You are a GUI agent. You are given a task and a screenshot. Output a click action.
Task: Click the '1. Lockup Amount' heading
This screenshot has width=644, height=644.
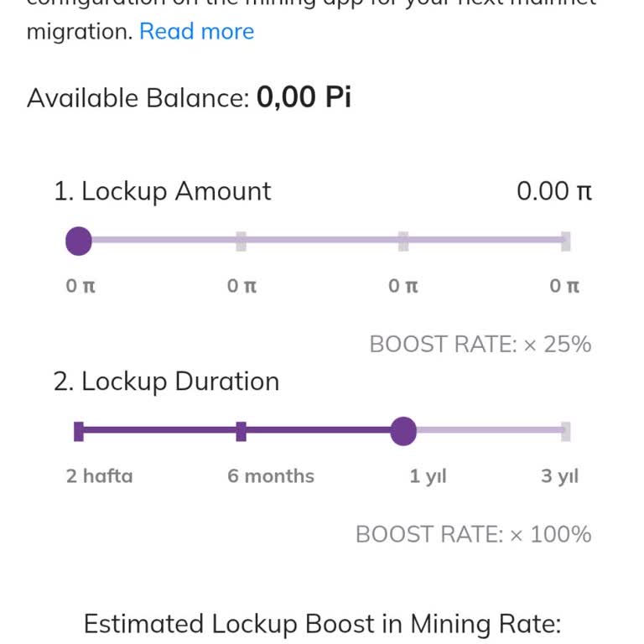pyautogui.click(x=163, y=191)
